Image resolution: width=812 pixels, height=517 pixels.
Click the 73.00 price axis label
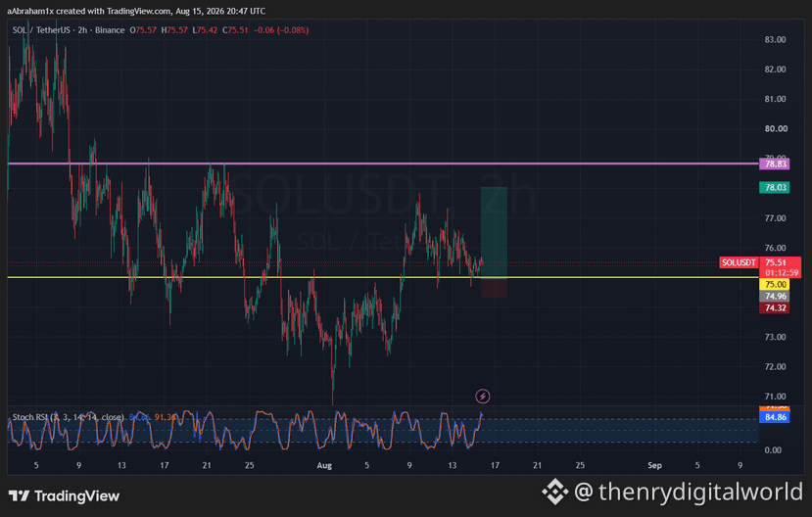[x=775, y=337]
